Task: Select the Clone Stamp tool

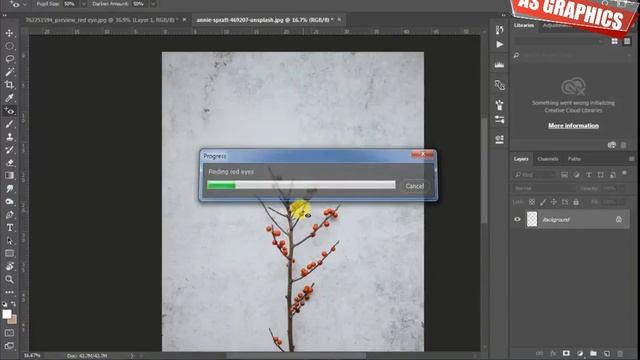Action: coord(9,137)
